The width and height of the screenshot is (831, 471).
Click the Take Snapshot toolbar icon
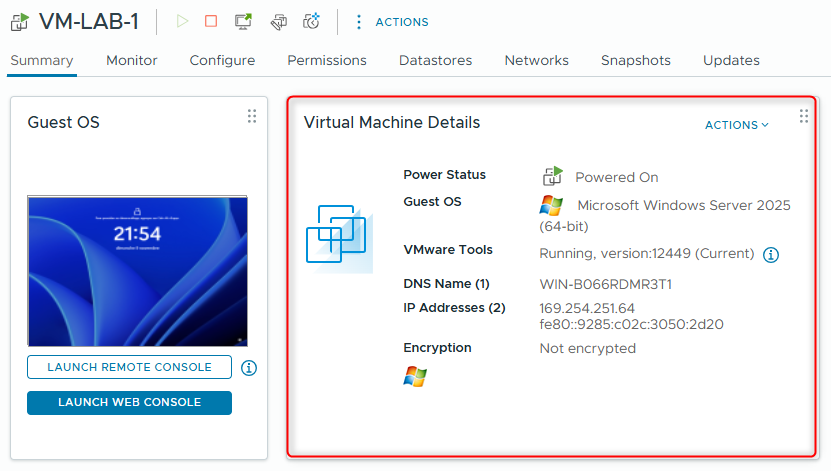pos(311,21)
